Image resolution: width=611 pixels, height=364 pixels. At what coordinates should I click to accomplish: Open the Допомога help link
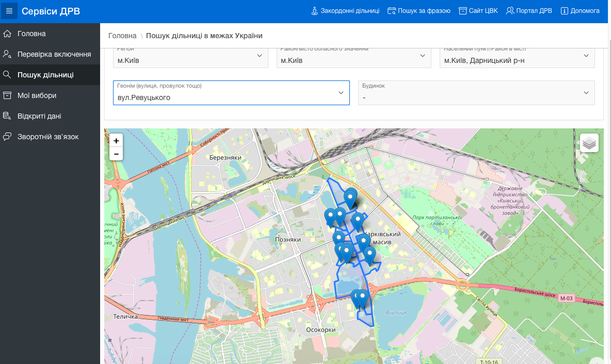580,11
